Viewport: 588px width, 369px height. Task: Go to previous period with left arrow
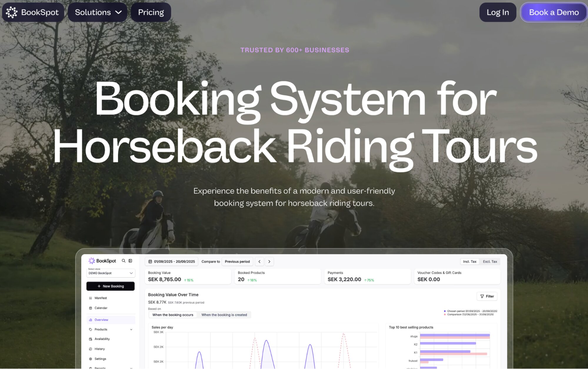pyautogui.click(x=259, y=262)
